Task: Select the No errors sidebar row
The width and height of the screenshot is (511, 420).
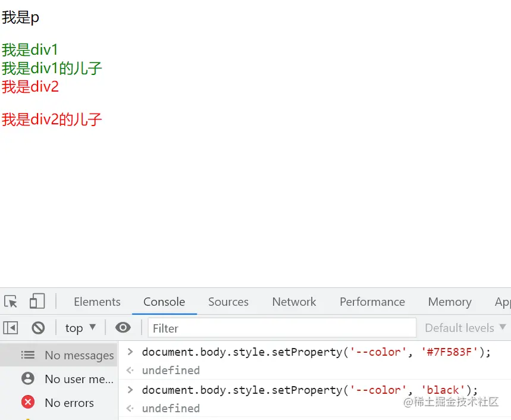Action: pyautogui.click(x=59, y=402)
